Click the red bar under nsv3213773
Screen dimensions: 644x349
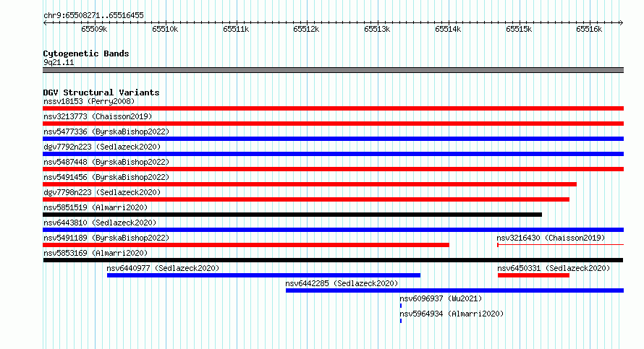pos(333,124)
